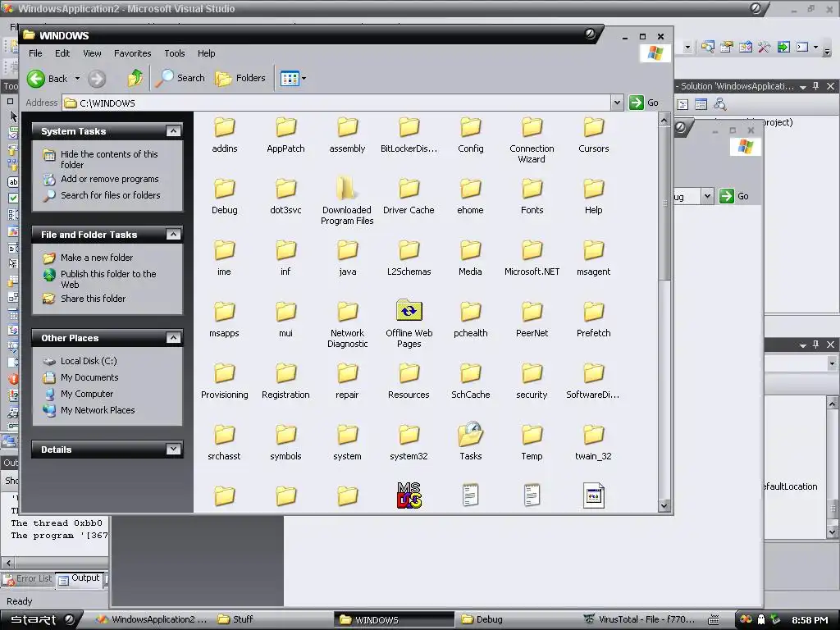Expand the Address bar dropdown

617,103
